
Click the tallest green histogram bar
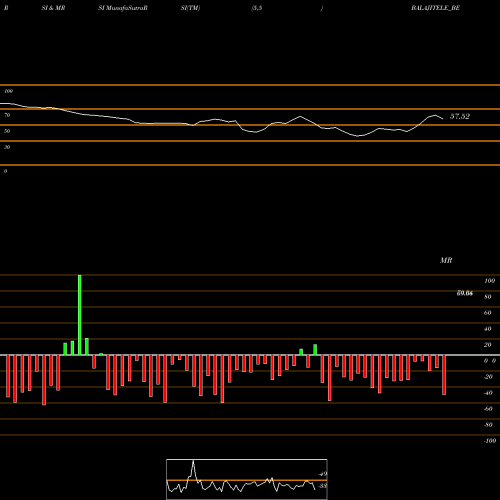80,315
